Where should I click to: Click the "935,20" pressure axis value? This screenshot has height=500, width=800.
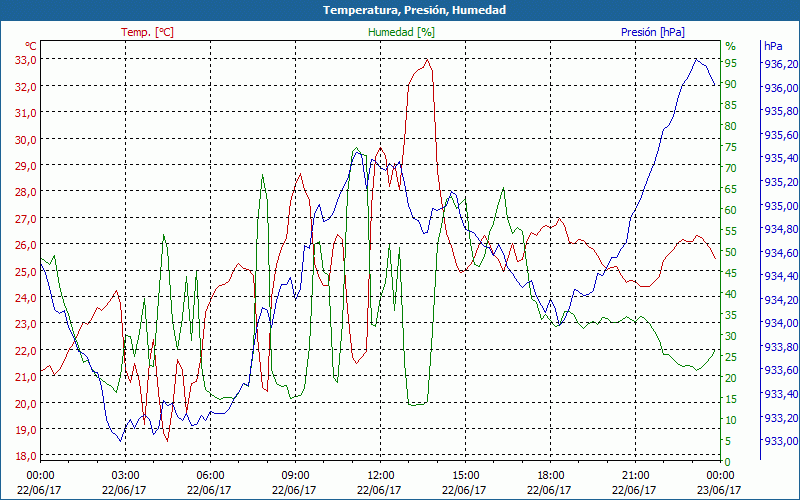click(x=781, y=182)
